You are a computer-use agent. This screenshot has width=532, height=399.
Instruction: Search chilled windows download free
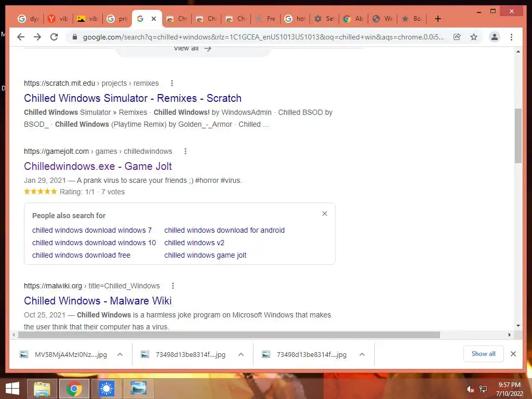coord(82,255)
